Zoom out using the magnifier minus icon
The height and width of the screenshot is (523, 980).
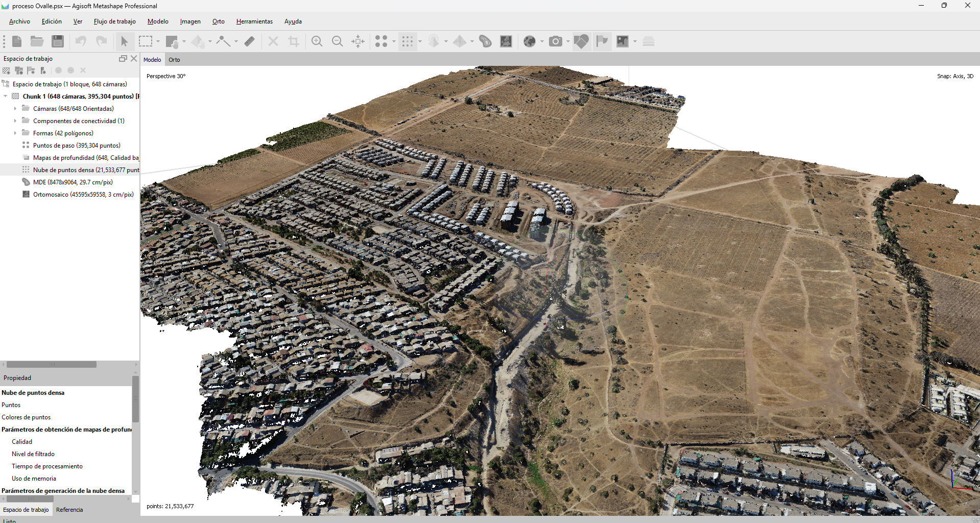point(337,41)
